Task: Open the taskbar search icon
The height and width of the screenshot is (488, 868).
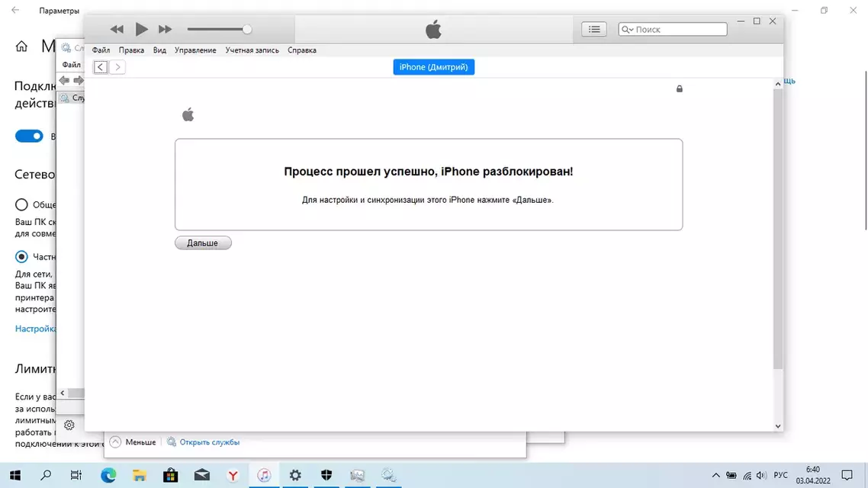Action: tap(46, 475)
